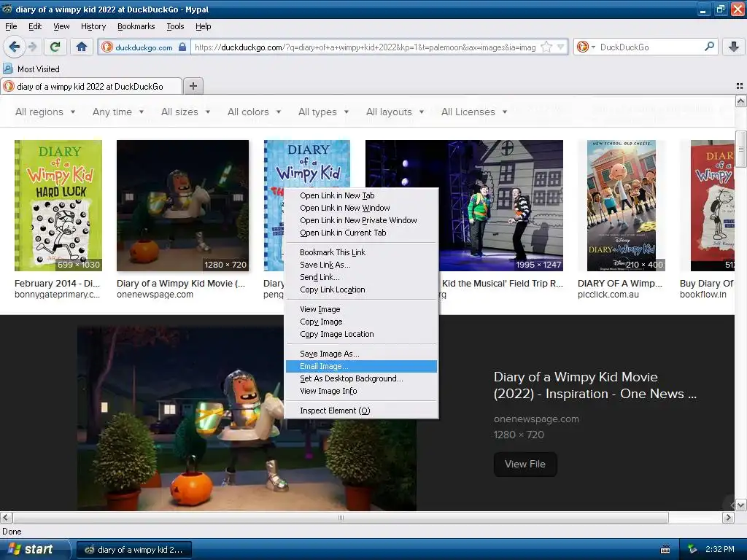Image resolution: width=747 pixels, height=560 pixels.
Task: Open the Diary of a Wimpy Kid Movie (2022) title
Action: coord(595,385)
